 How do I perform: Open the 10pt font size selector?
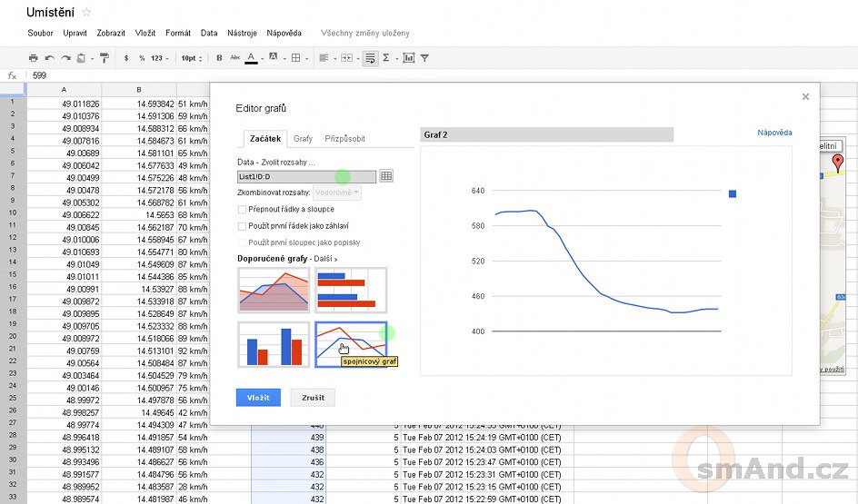click(x=192, y=58)
